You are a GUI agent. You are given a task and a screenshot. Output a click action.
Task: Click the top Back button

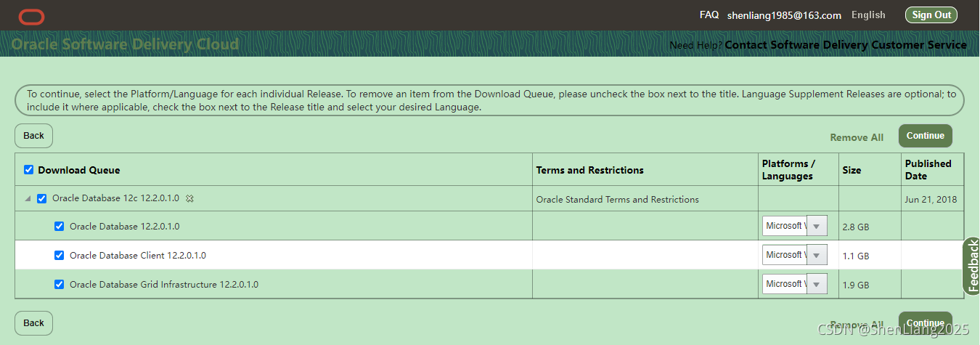[33, 136]
